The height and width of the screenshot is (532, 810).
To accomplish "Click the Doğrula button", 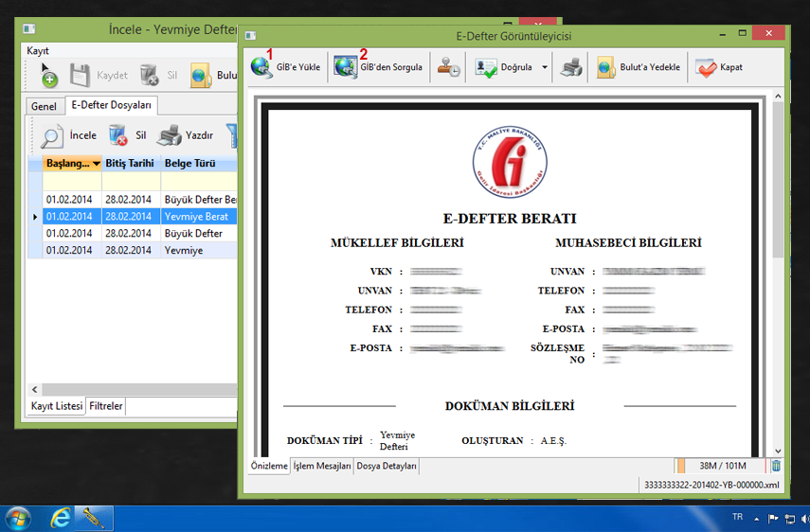I will point(506,68).
